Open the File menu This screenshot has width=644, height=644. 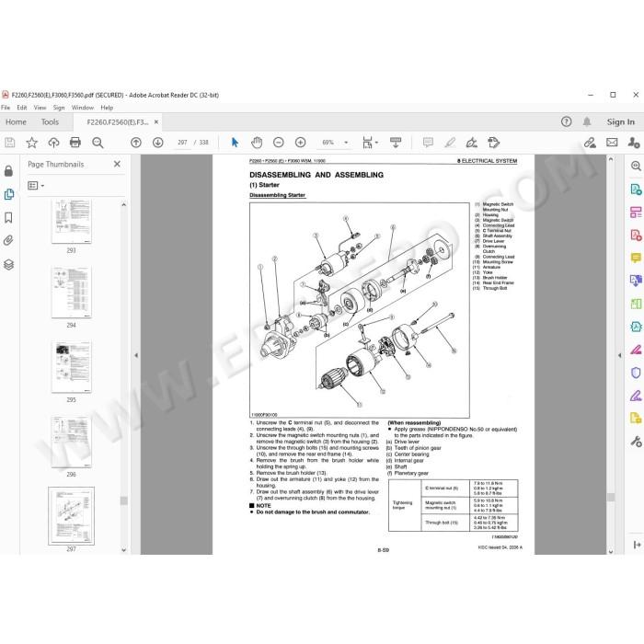(6, 108)
